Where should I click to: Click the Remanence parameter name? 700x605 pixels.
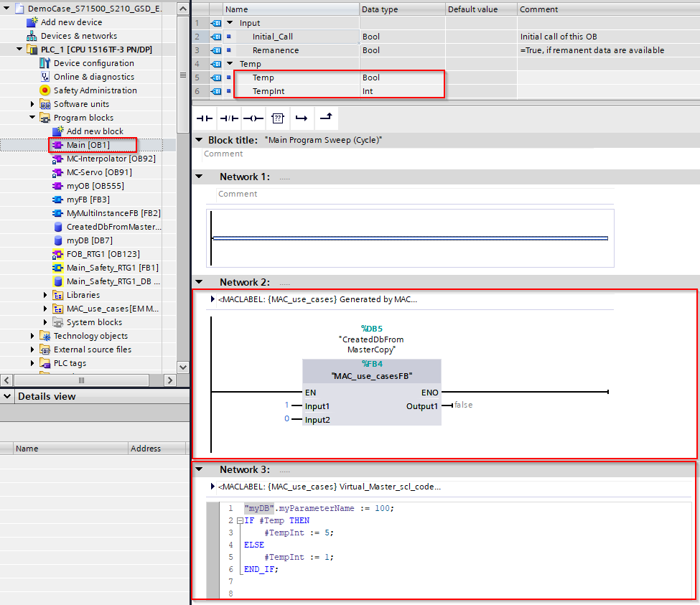click(276, 50)
